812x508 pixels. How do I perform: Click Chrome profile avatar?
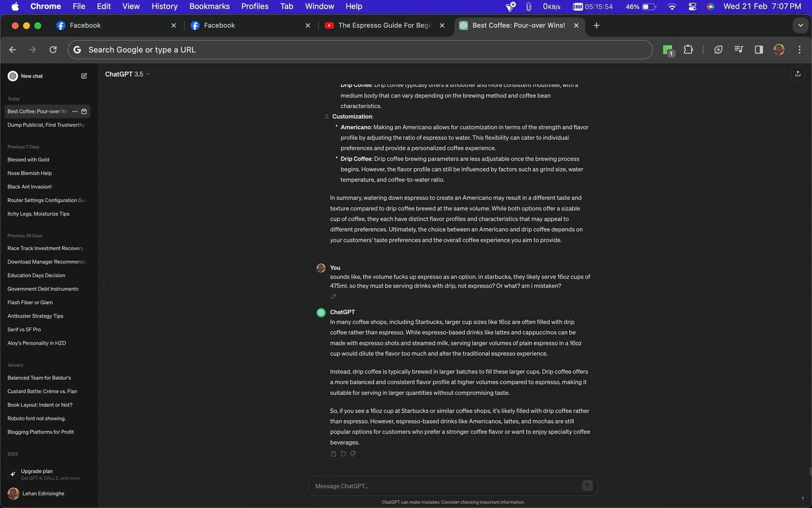779,50
